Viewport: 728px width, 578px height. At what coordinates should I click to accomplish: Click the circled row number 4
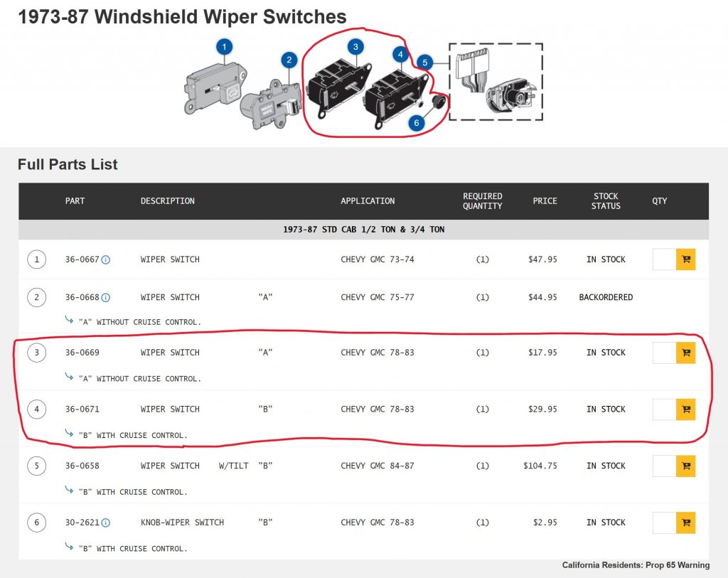37,410
